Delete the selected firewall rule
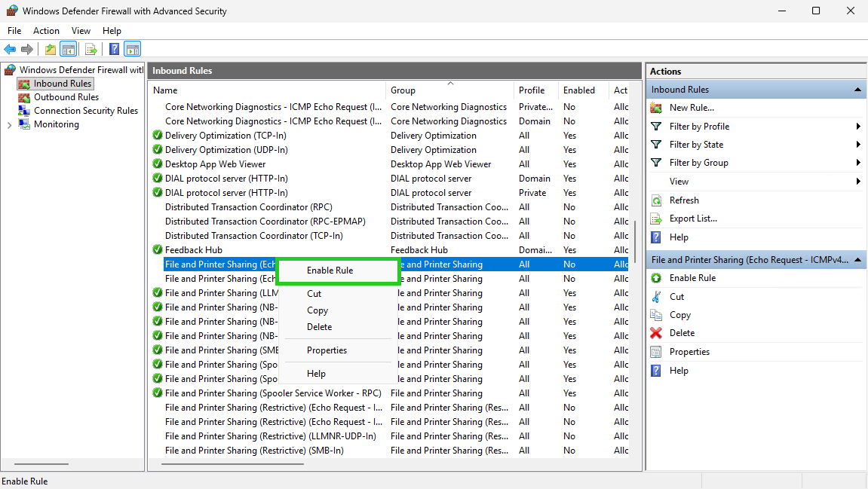This screenshot has height=489, width=868. pos(680,332)
